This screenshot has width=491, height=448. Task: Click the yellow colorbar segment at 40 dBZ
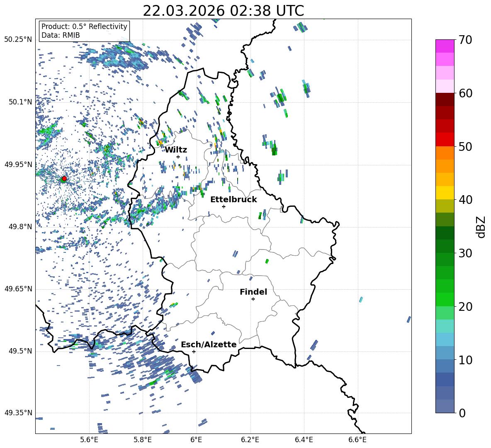point(445,193)
